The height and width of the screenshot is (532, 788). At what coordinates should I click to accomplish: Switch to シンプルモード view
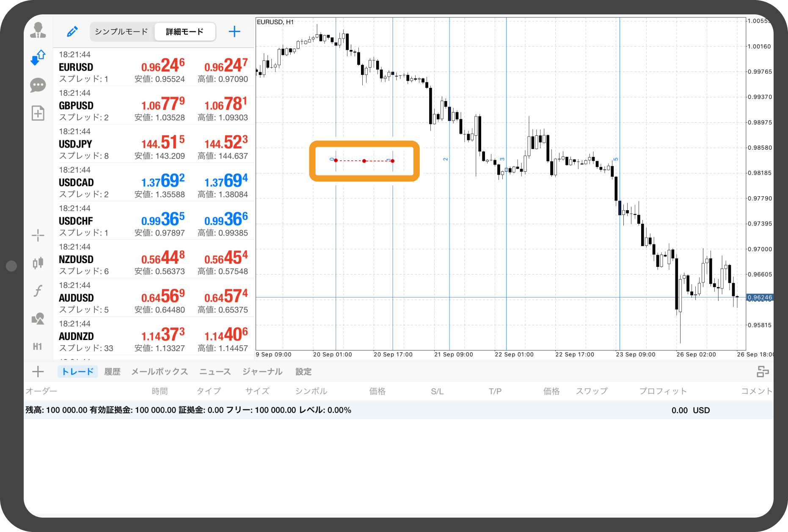coord(121,32)
